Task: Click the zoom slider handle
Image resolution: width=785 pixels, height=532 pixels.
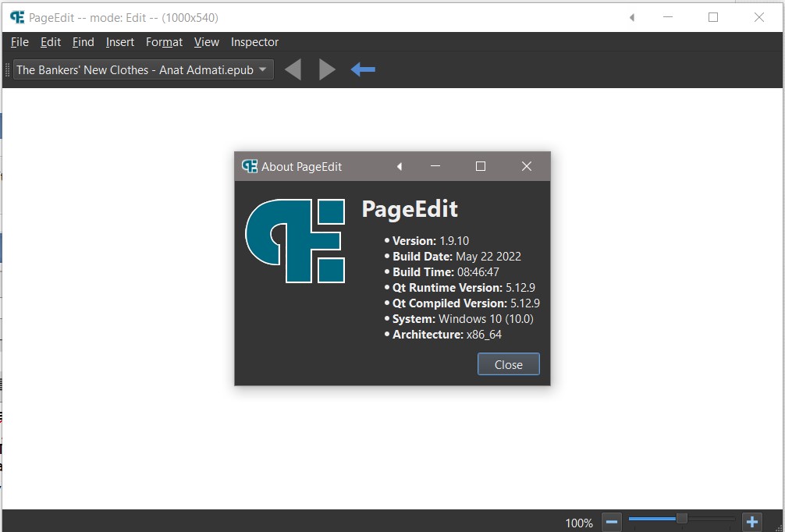Action: 681,518
